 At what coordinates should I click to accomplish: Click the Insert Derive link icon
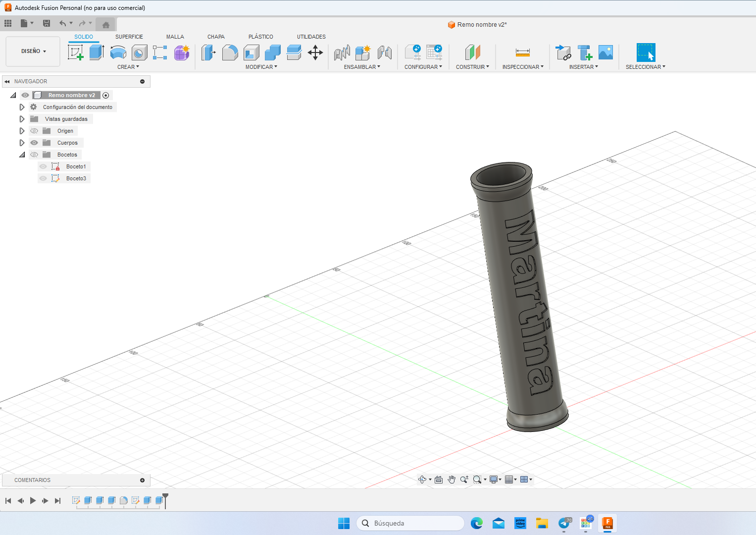click(563, 53)
